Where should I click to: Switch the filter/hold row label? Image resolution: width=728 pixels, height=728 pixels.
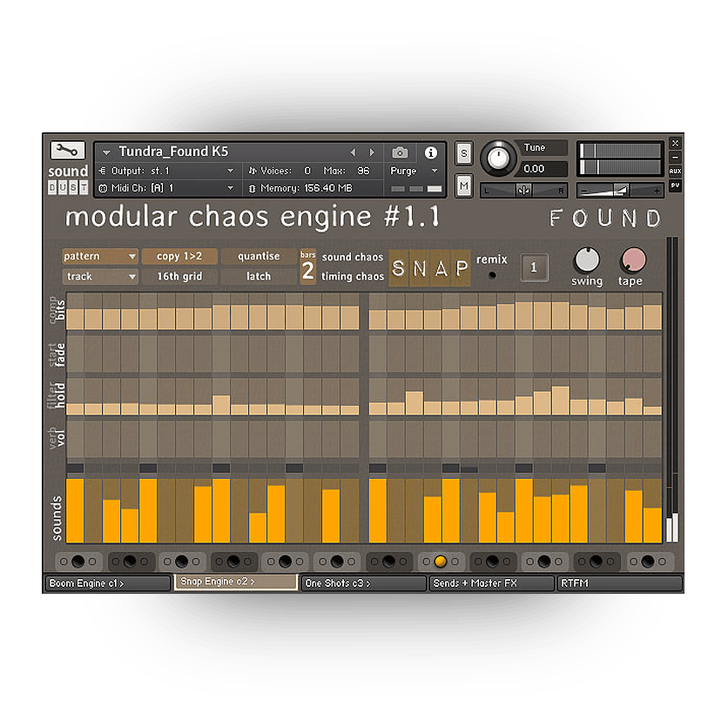point(57,395)
